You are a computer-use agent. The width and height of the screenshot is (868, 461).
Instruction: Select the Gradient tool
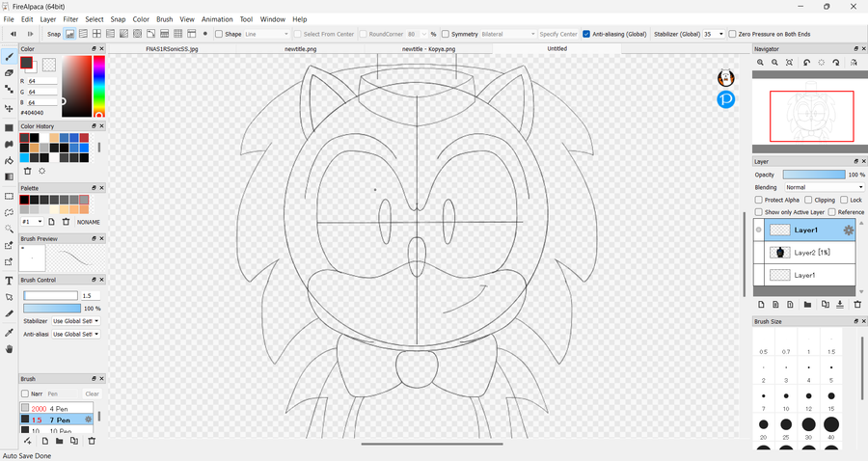(x=9, y=177)
